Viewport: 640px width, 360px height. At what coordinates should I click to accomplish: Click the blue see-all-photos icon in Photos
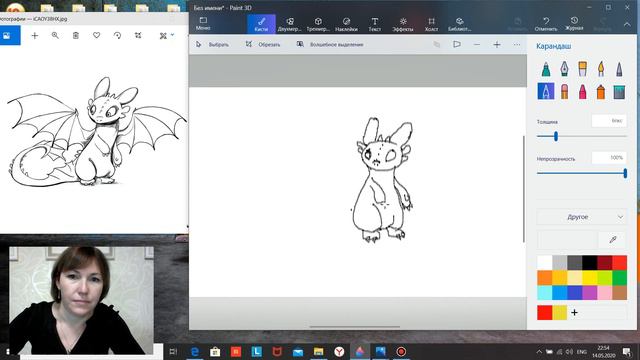[8, 36]
